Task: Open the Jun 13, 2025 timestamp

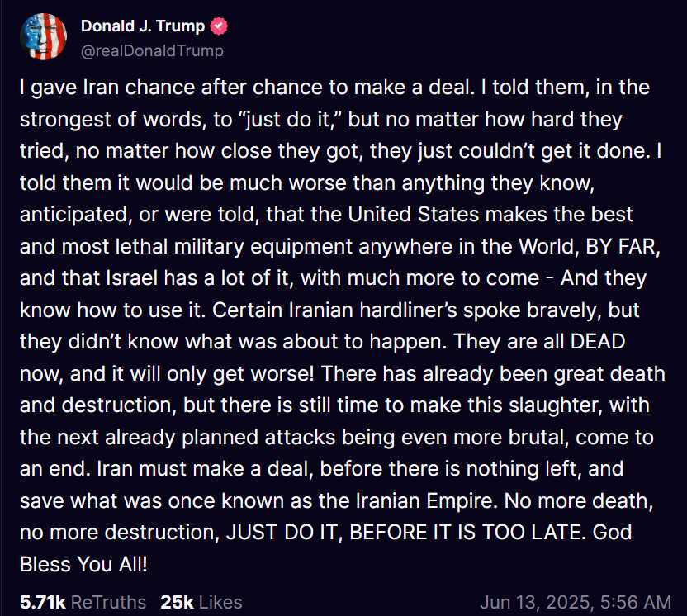Action: tap(538, 603)
